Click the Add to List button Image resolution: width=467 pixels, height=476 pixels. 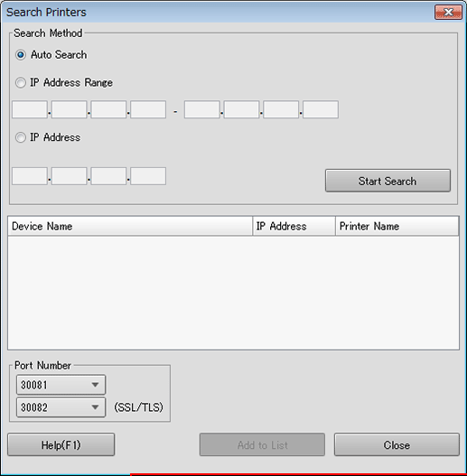[262, 444]
